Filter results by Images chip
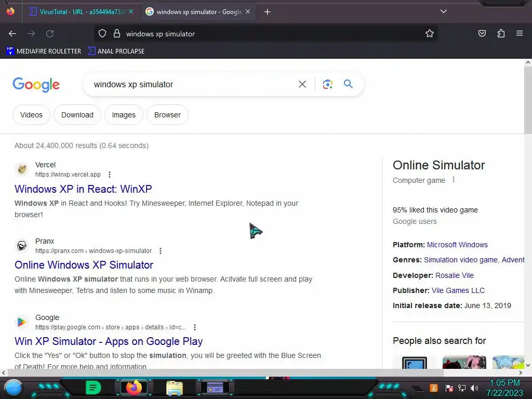Screen dimensions: 532x399 point(124,115)
